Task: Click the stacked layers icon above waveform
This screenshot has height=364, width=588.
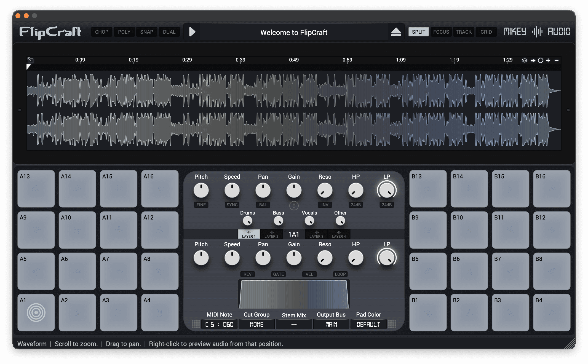Action: pyautogui.click(x=525, y=60)
